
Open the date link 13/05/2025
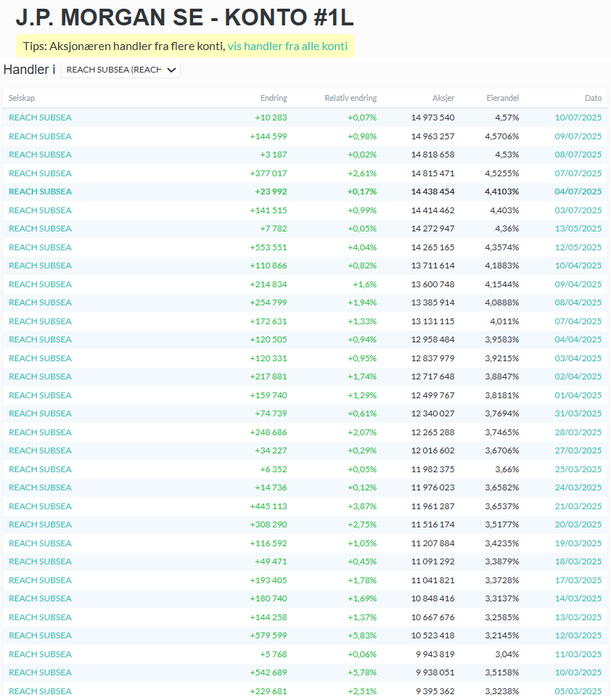[x=578, y=228]
